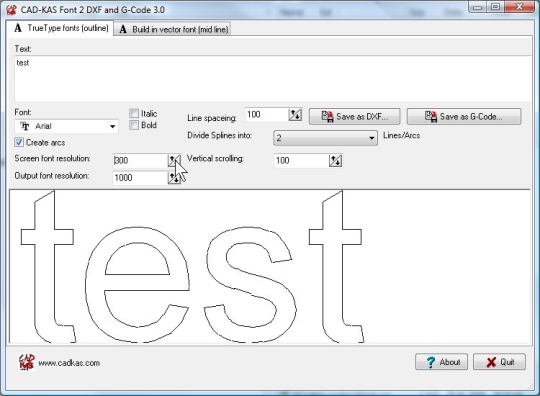Maximize the CAD-KAS window

click(495, 7)
